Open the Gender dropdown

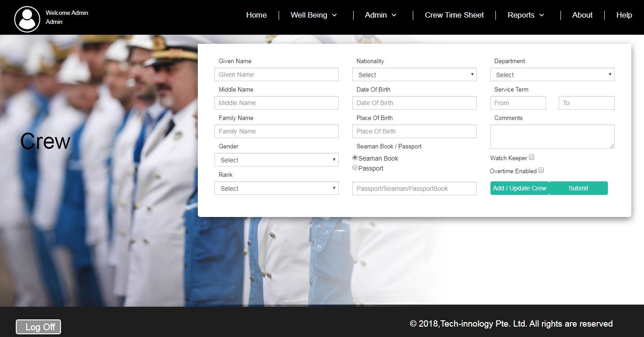276,160
